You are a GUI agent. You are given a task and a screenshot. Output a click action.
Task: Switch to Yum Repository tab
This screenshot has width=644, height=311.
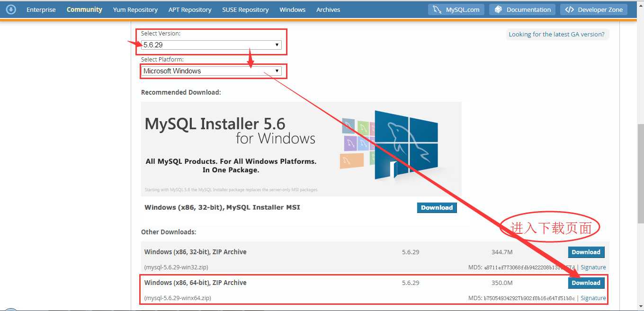click(x=135, y=9)
